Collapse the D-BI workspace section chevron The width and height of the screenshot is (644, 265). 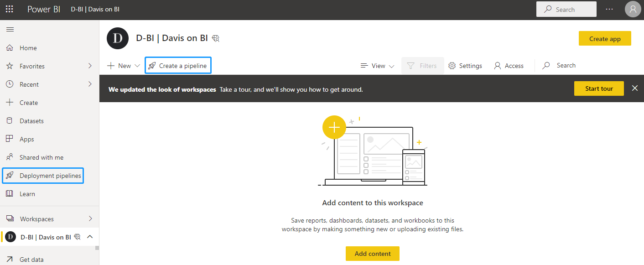pyautogui.click(x=90, y=237)
